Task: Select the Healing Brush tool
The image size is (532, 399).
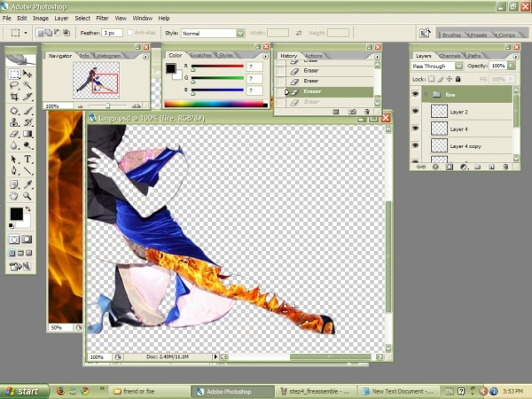Action: (x=14, y=111)
